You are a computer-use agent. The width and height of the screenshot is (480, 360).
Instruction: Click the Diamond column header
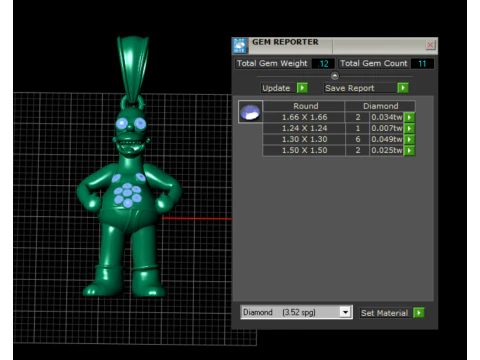pyautogui.click(x=380, y=106)
